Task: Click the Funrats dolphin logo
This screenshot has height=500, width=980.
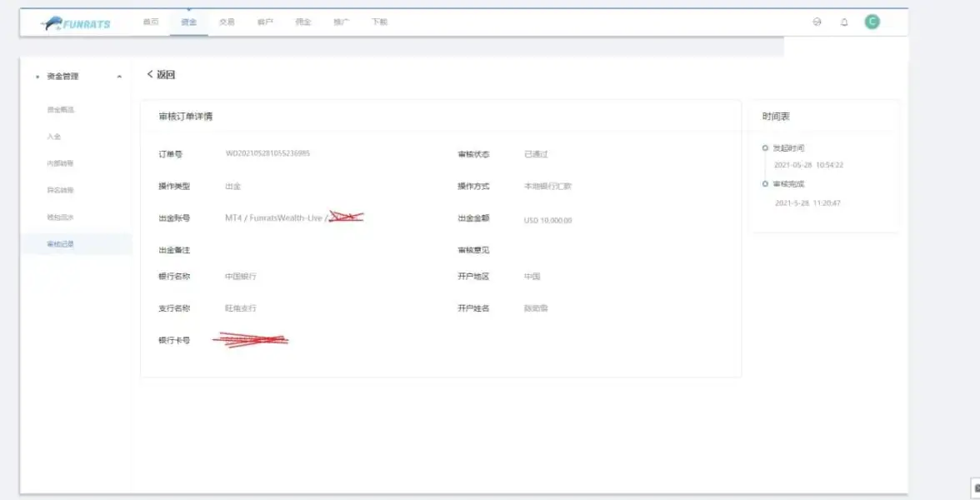Action: point(76,23)
